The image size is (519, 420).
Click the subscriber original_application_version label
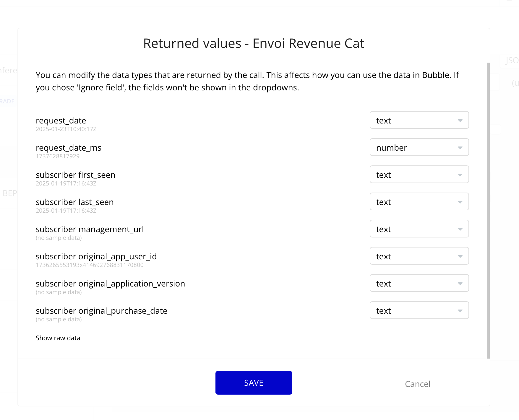tap(110, 284)
